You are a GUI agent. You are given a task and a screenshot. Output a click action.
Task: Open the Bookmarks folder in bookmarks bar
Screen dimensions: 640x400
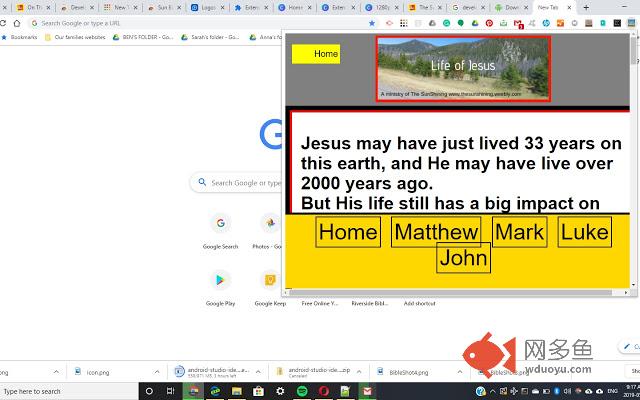point(20,37)
